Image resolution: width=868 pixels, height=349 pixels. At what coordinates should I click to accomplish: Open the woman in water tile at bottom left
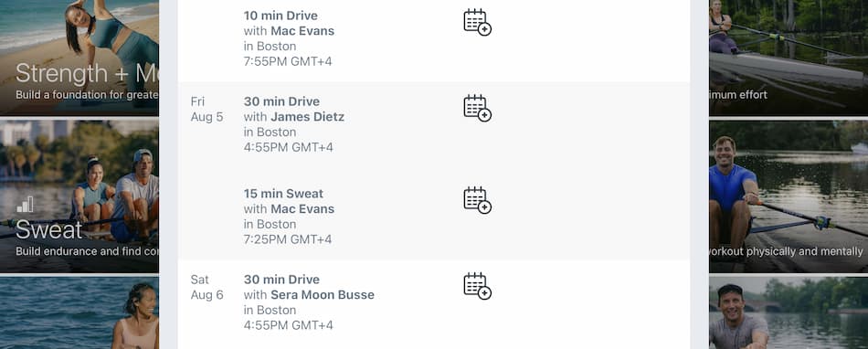click(79, 313)
